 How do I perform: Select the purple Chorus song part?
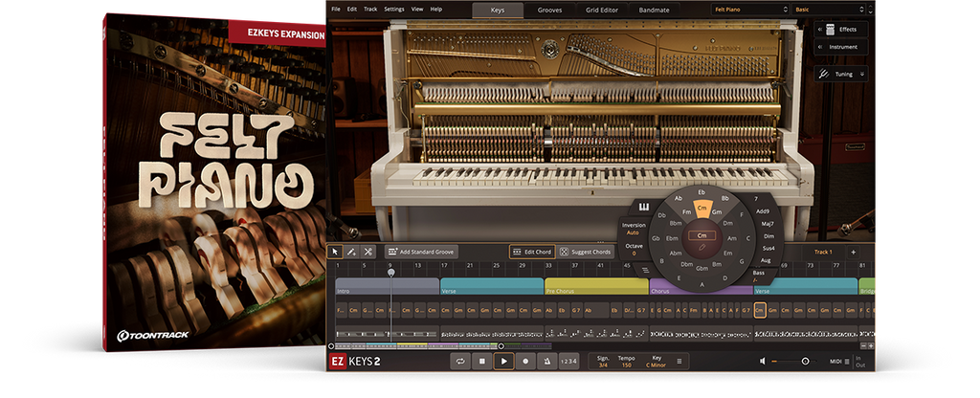[702, 286]
